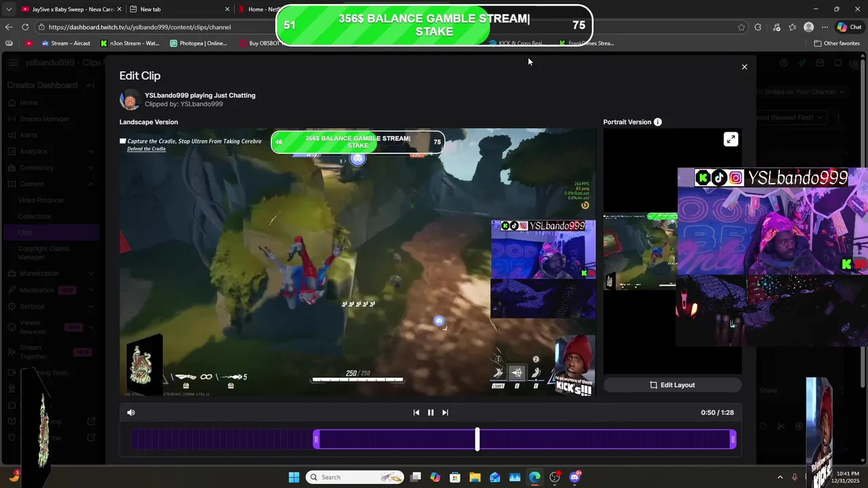Screen dimensions: 868x488
Task: Show hidden system tray icons chevron
Action: (x=780, y=477)
